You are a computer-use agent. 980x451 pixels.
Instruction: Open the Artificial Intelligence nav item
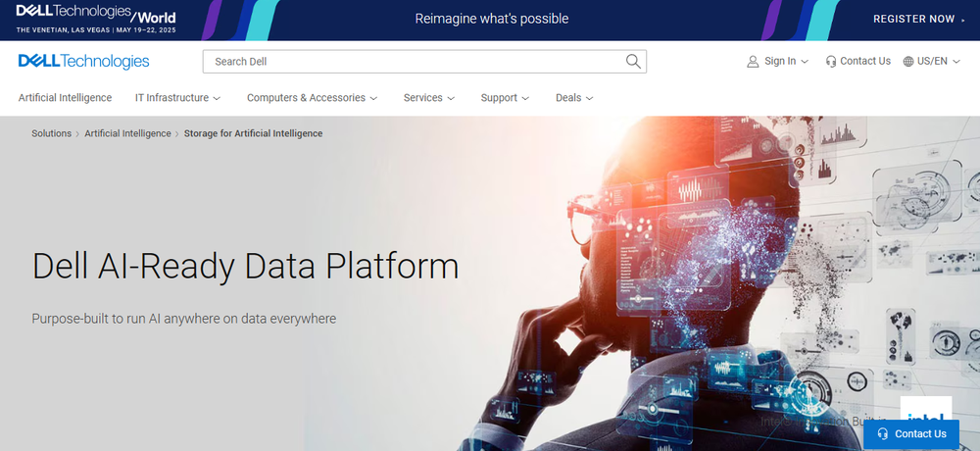pyautogui.click(x=65, y=98)
